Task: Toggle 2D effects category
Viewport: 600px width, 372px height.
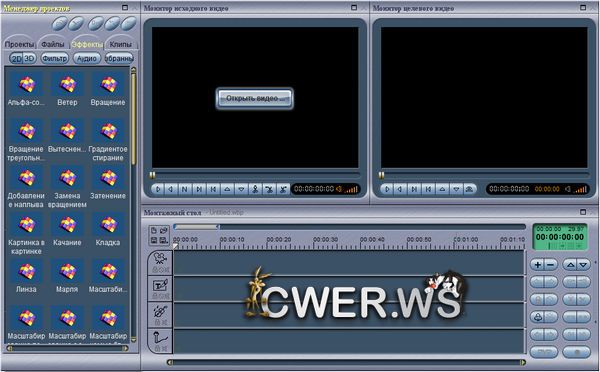Action: pos(16,59)
